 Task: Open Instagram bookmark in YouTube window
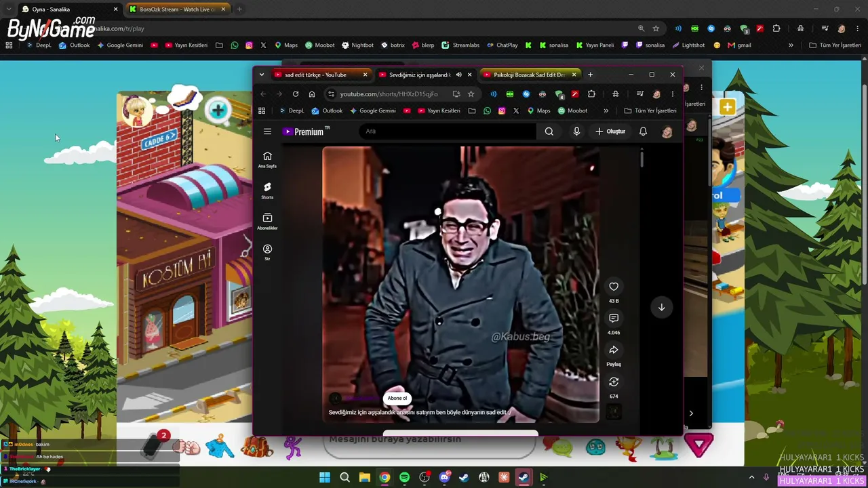point(502,110)
